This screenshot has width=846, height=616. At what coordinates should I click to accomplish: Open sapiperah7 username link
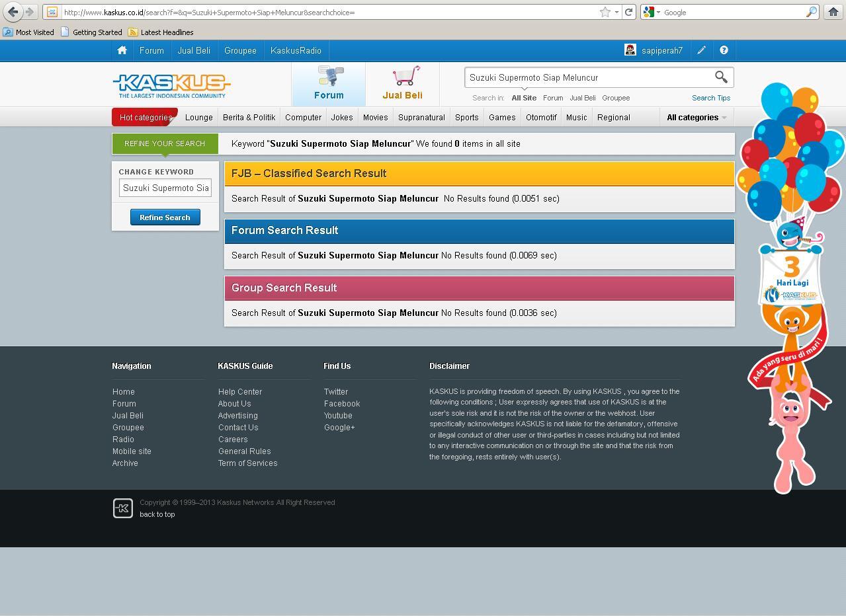click(662, 50)
